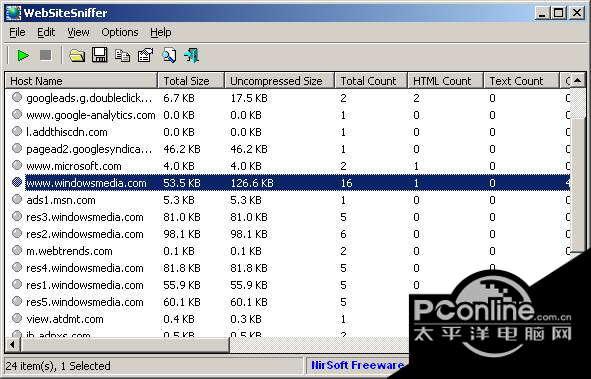Viewport: 591px width, 379px height.
Task: Start capture with the green play icon
Action: click(x=23, y=56)
